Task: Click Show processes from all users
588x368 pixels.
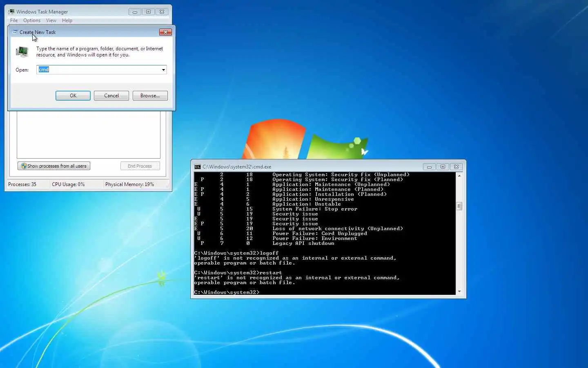Action: pyautogui.click(x=54, y=166)
